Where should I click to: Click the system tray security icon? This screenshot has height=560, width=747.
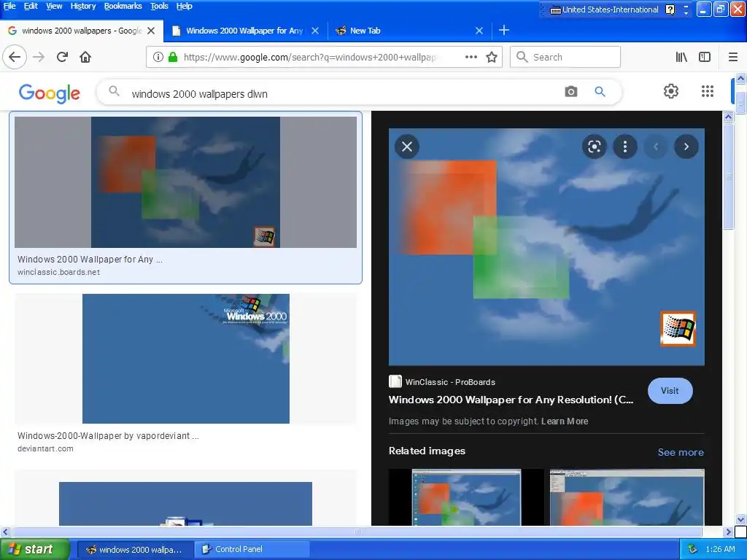click(693, 549)
